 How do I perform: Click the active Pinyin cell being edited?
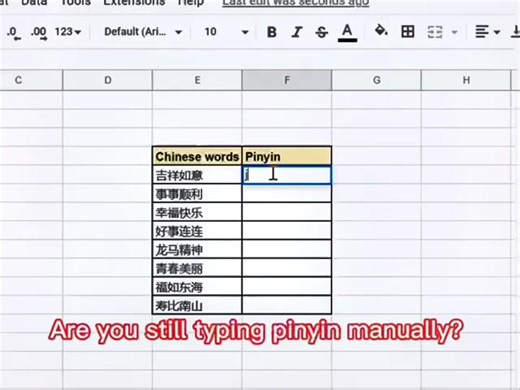(287, 175)
